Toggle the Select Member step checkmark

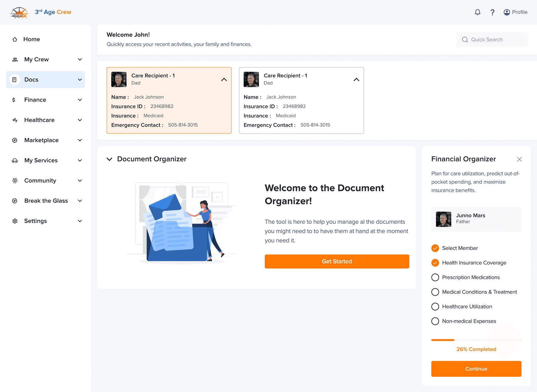click(435, 248)
